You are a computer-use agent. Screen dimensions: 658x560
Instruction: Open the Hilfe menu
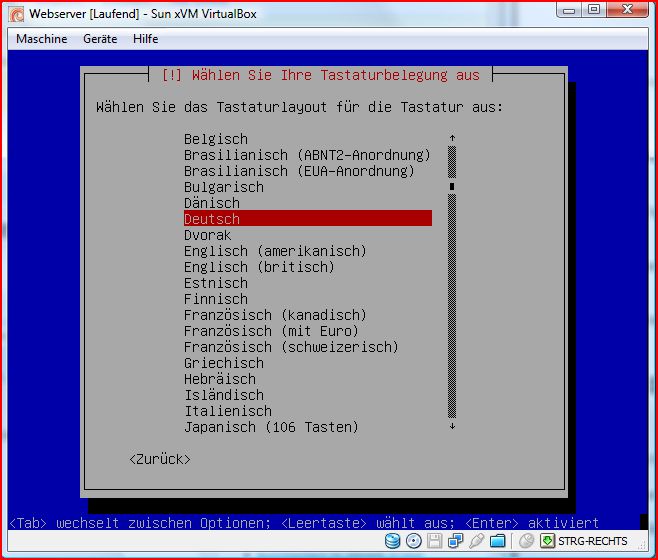pyautogui.click(x=144, y=39)
